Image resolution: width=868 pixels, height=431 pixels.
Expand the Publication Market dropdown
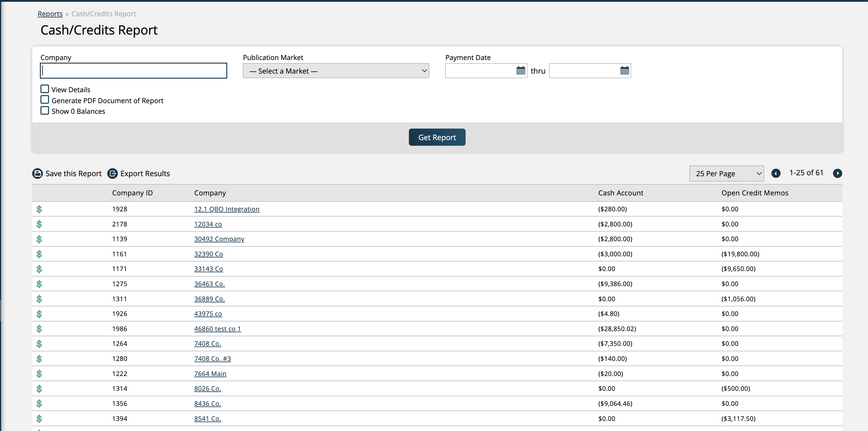click(x=336, y=71)
